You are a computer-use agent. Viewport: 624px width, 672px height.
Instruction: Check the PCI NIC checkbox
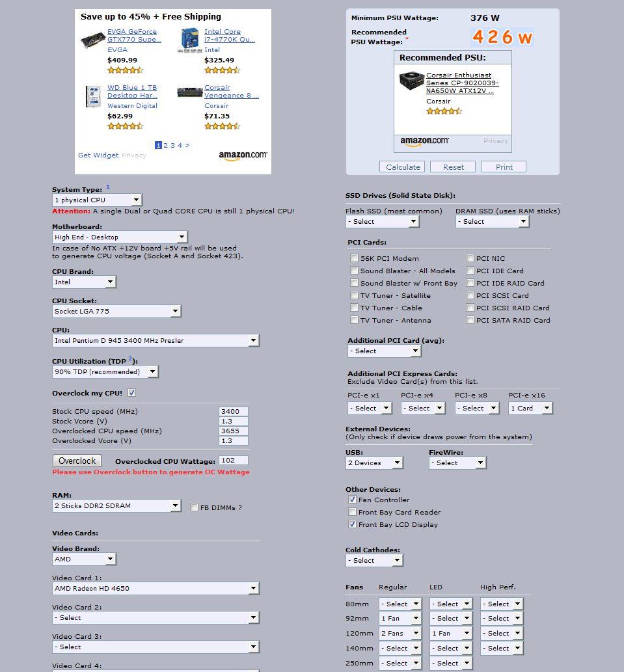470,258
